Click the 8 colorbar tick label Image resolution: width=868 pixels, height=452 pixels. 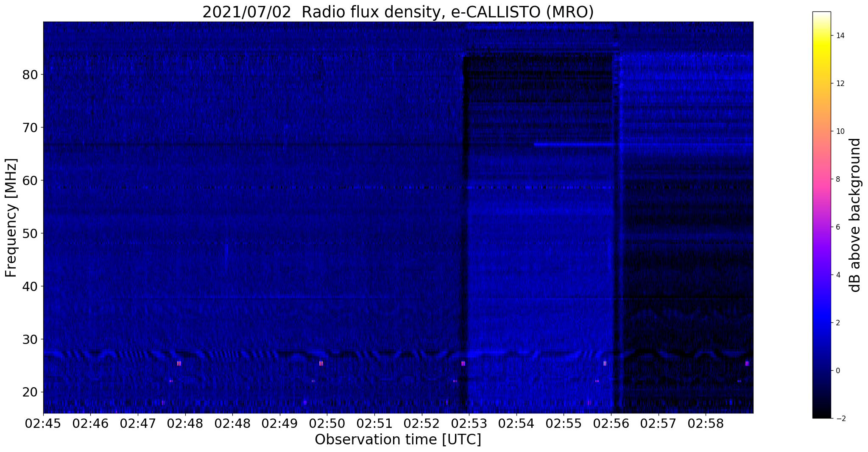838,179
